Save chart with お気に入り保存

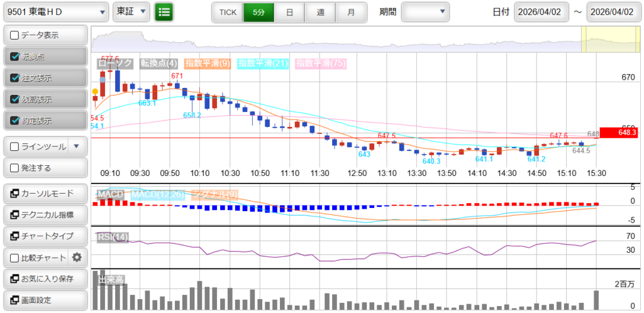click(45, 278)
